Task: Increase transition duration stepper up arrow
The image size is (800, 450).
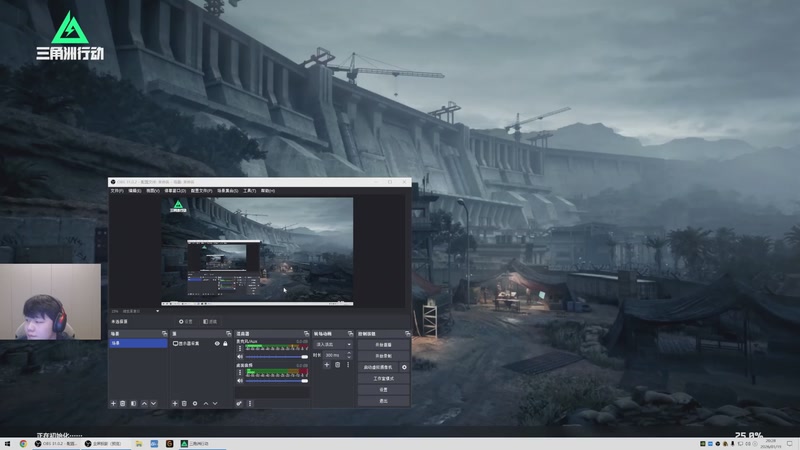Action: [349, 353]
